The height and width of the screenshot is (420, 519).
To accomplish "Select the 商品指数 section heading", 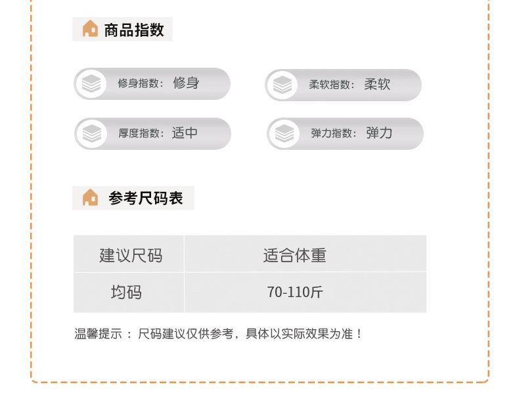I will [134, 30].
